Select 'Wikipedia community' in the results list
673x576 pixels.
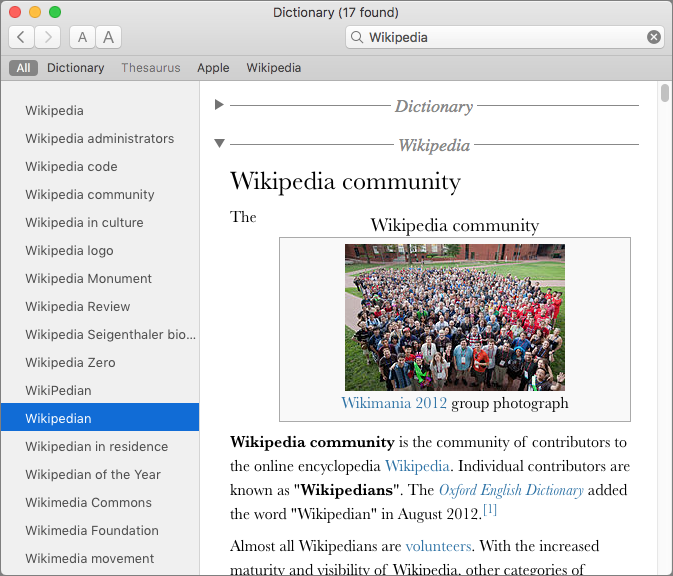[x=100, y=194]
